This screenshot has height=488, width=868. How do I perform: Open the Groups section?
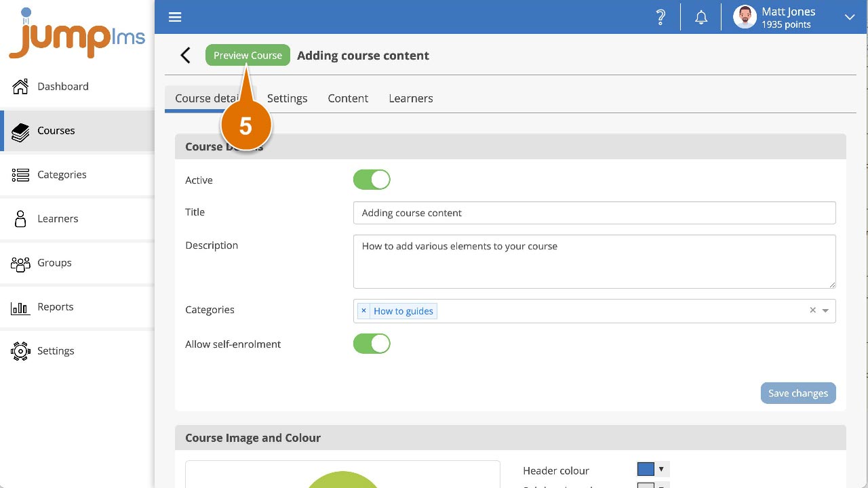coord(54,262)
